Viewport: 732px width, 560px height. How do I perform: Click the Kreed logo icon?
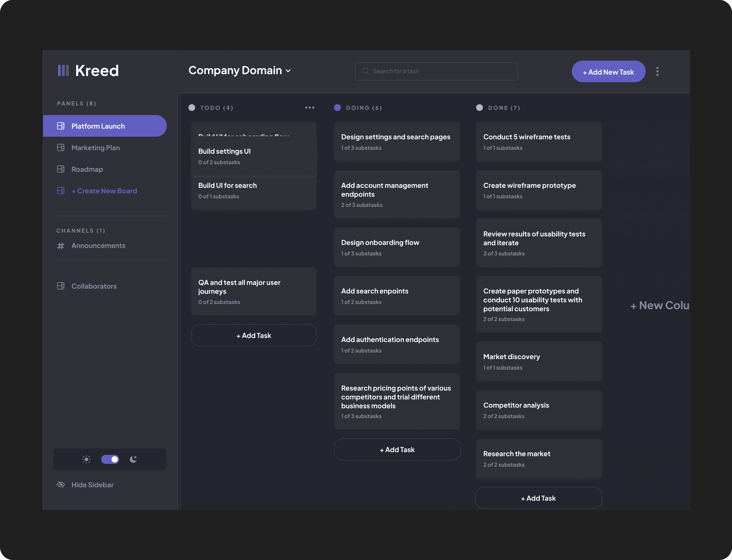click(63, 70)
